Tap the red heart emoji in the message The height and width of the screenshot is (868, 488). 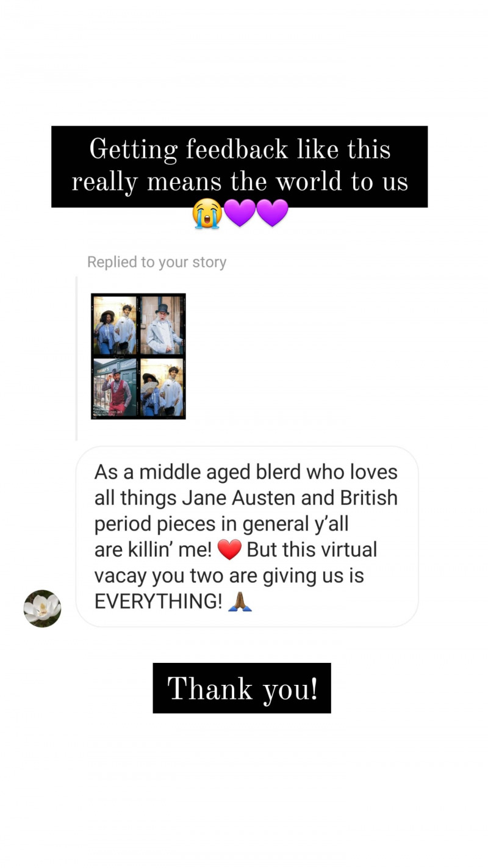coord(229,550)
